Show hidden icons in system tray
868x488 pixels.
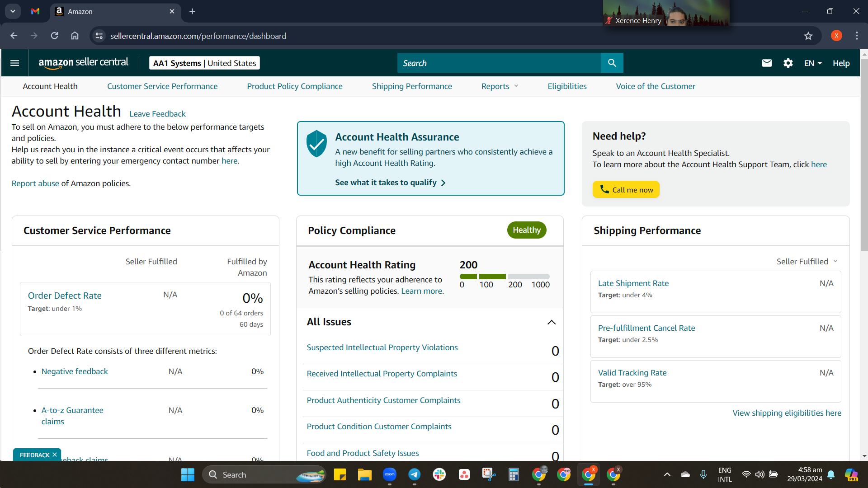pyautogui.click(x=667, y=474)
